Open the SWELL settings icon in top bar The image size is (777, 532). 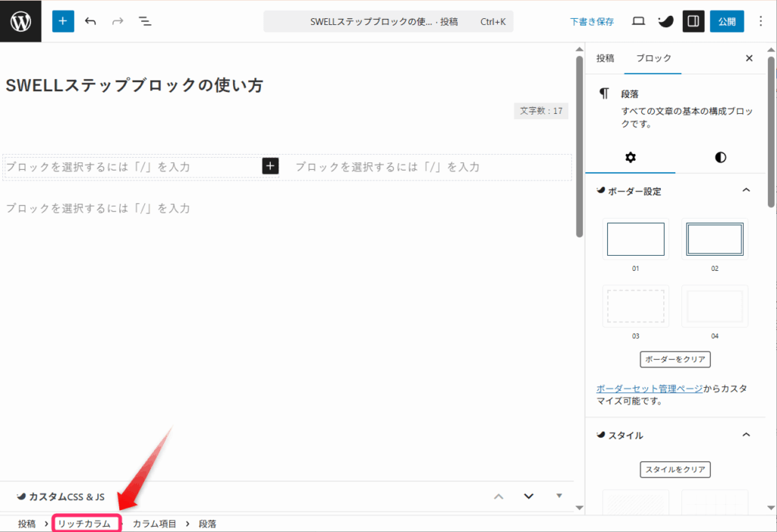(665, 21)
